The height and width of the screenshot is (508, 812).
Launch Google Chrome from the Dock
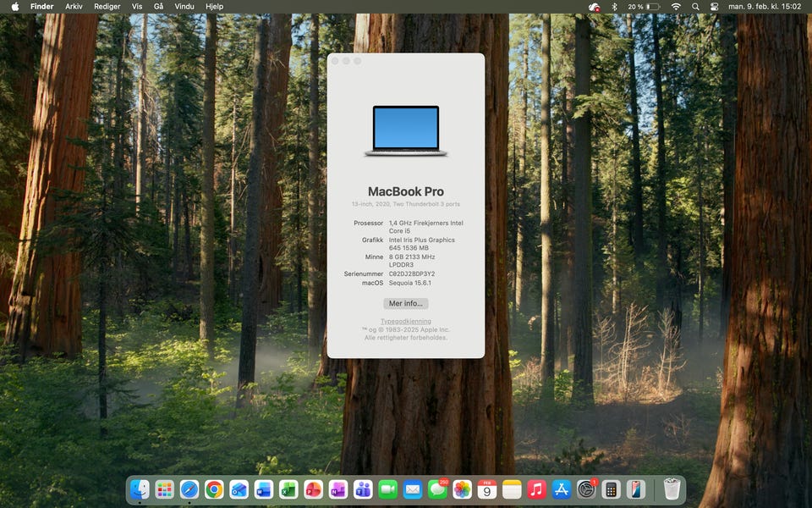[214, 489]
